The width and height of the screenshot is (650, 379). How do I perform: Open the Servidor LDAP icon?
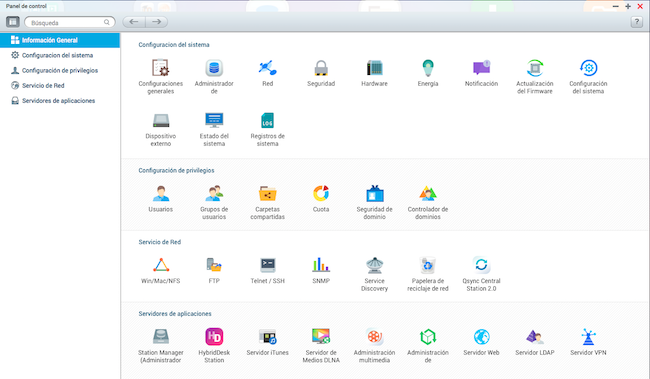[x=535, y=337]
